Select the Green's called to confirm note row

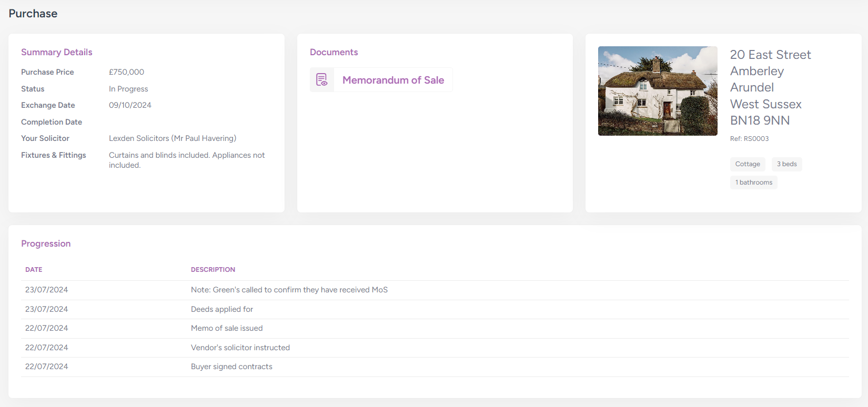(289, 290)
